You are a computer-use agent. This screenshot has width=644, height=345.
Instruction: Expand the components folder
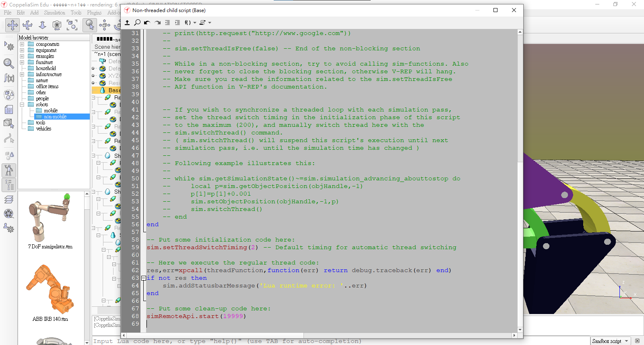(22, 44)
